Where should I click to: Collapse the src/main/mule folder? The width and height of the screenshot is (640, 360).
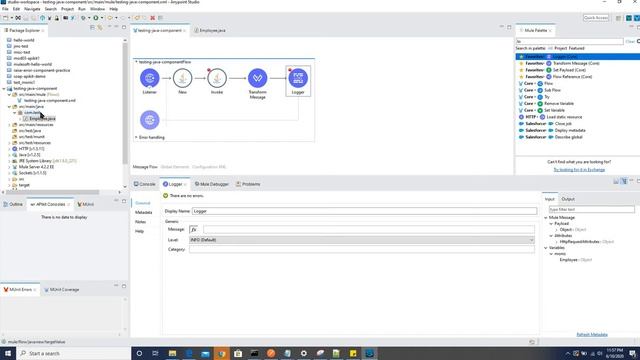(9, 95)
